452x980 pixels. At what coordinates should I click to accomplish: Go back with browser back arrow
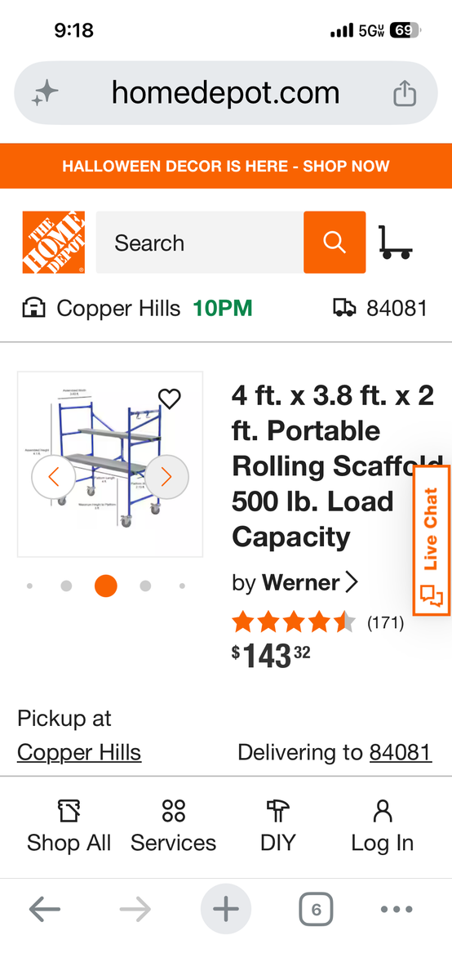(x=45, y=909)
